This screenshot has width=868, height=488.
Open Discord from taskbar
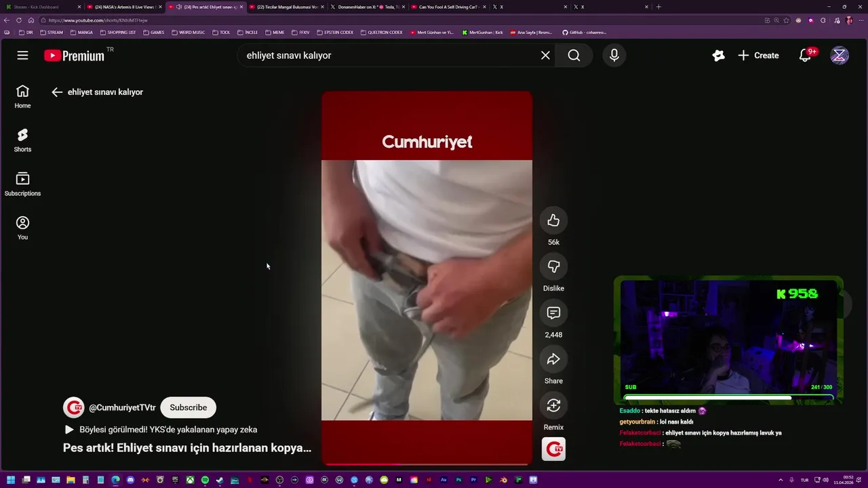(130, 481)
